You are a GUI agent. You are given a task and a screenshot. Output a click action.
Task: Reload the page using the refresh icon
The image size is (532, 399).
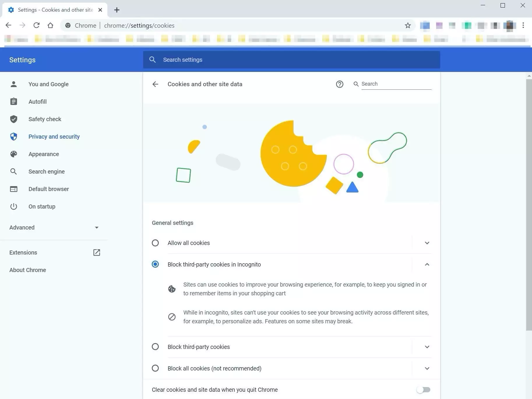(36, 25)
